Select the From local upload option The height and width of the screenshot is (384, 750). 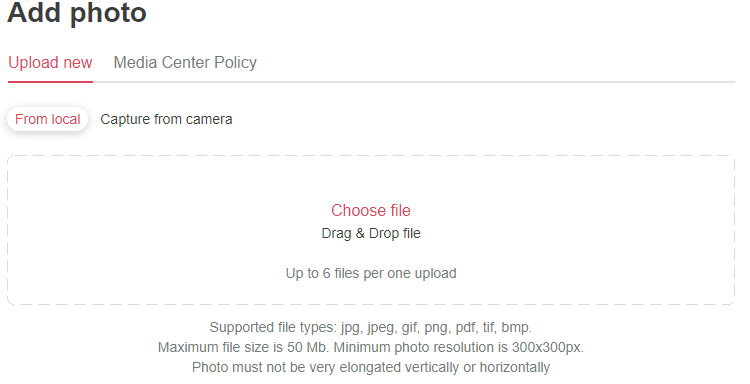47,119
